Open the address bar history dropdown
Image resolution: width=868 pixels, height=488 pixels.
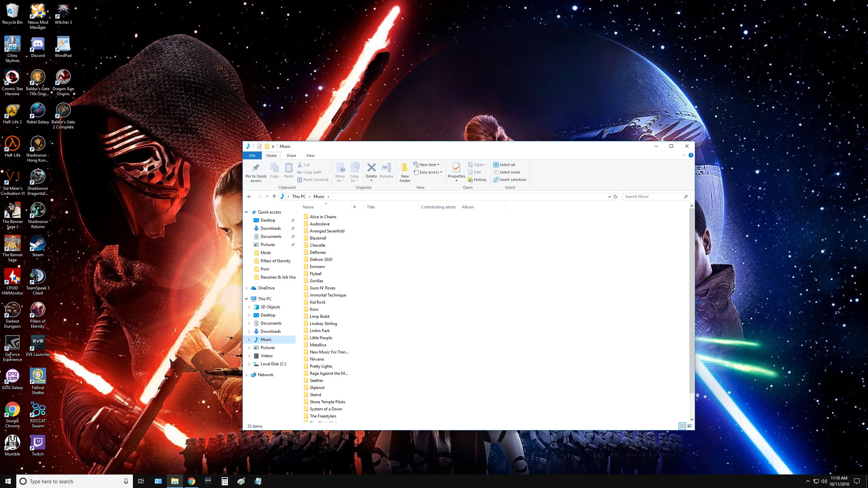(609, 197)
